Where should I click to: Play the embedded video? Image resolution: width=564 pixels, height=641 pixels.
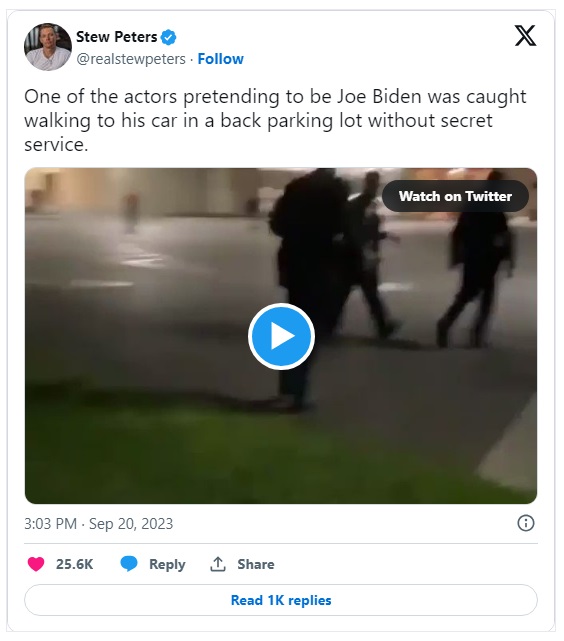pos(281,336)
